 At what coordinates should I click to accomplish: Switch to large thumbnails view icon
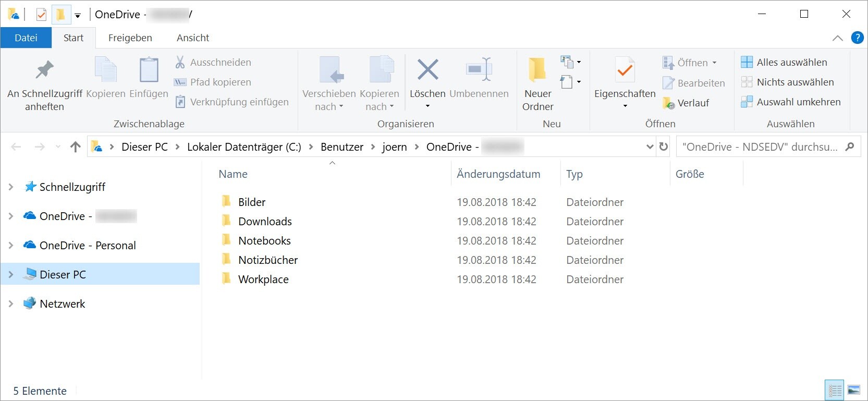tap(854, 390)
